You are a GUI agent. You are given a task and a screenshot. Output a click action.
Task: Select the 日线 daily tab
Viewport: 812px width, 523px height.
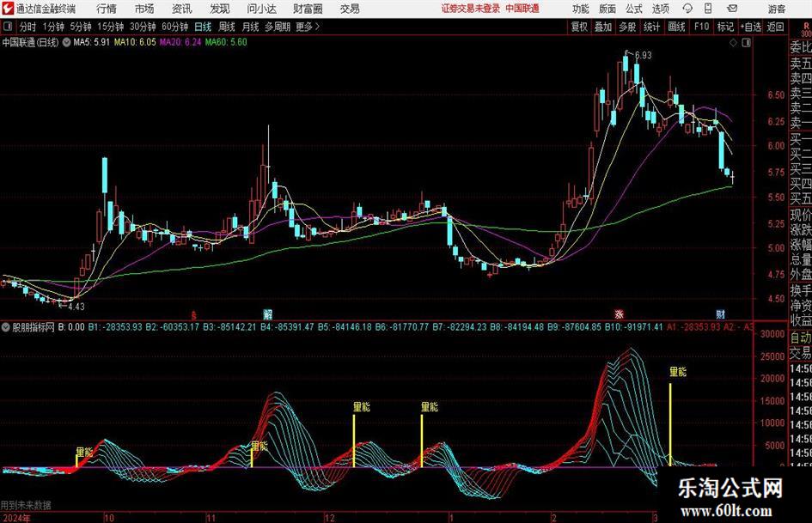pos(203,27)
